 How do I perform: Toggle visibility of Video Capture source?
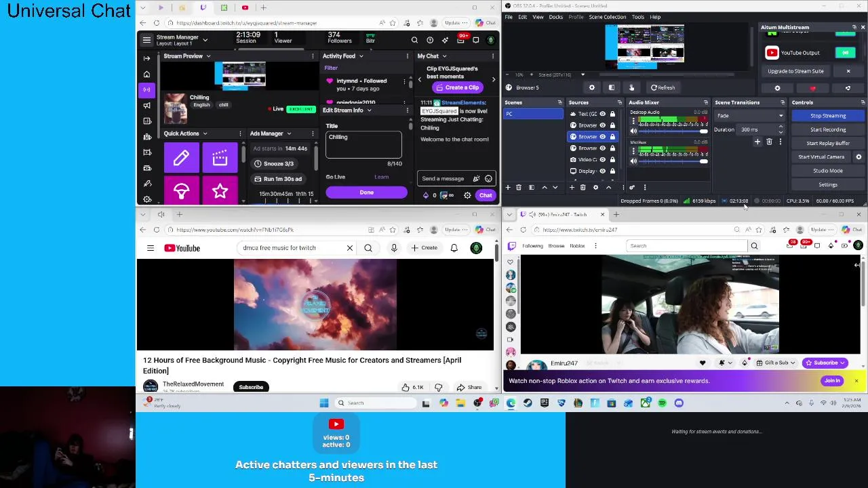(x=602, y=160)
